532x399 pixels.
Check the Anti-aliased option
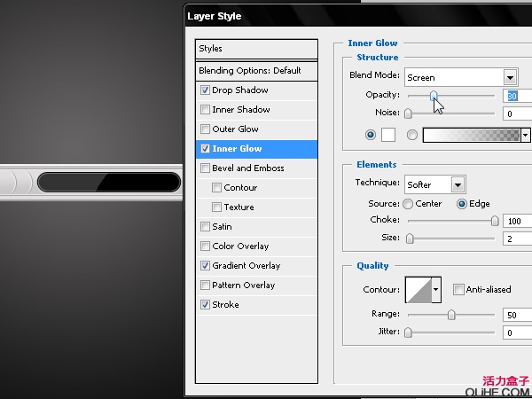click(x=458, y=290)
